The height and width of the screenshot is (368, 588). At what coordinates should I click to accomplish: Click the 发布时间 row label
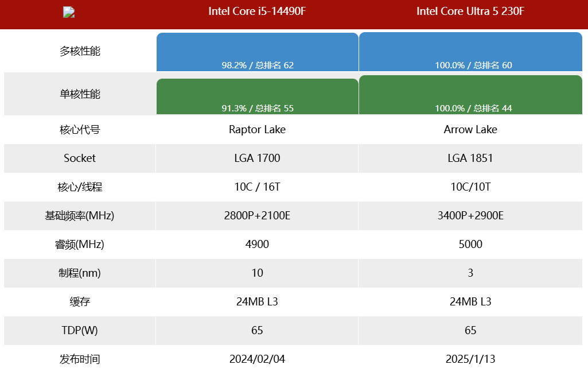[80, 359]
